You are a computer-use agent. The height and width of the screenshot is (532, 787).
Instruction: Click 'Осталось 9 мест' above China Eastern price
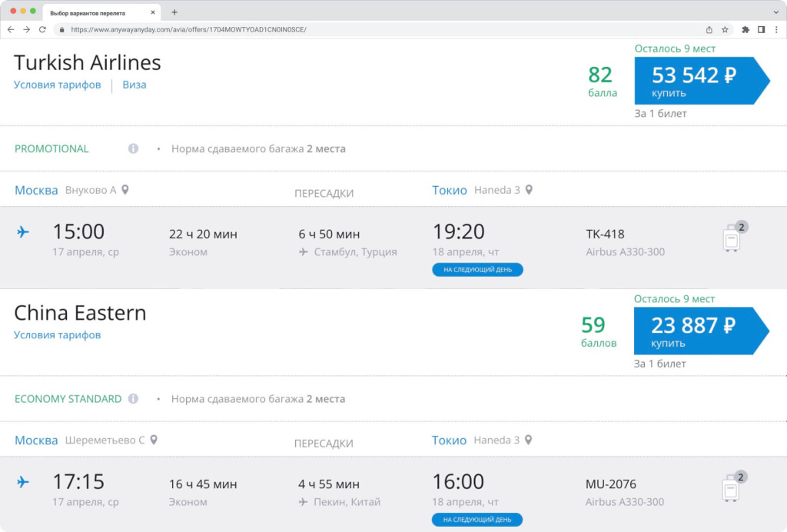click(675, 298)
